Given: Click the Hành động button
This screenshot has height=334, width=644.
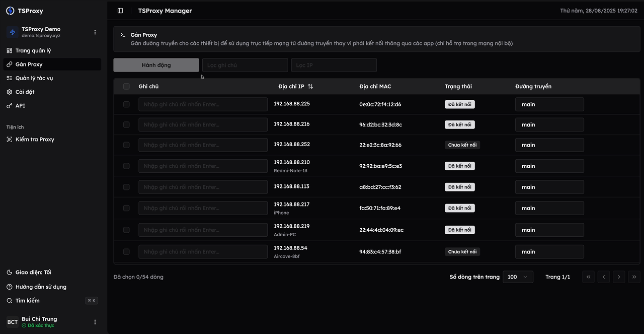Looking at the screenshot, I should pos(156,65).
